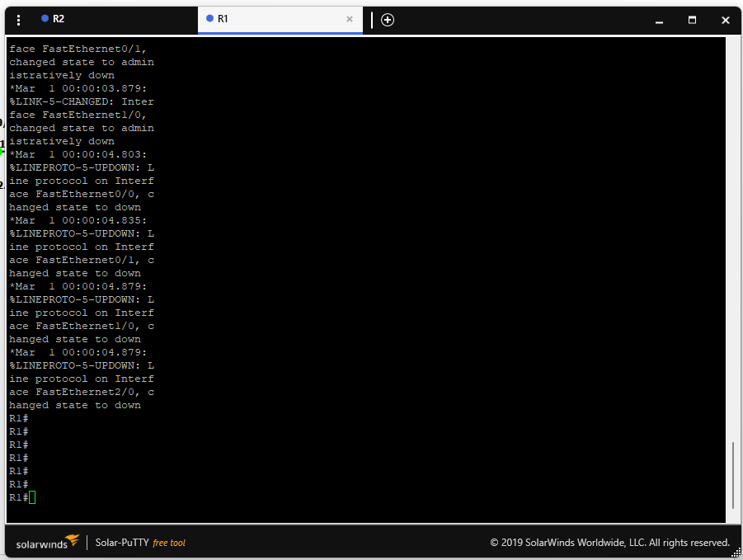Click the numbered session marker labeled 1

point(2,144)
